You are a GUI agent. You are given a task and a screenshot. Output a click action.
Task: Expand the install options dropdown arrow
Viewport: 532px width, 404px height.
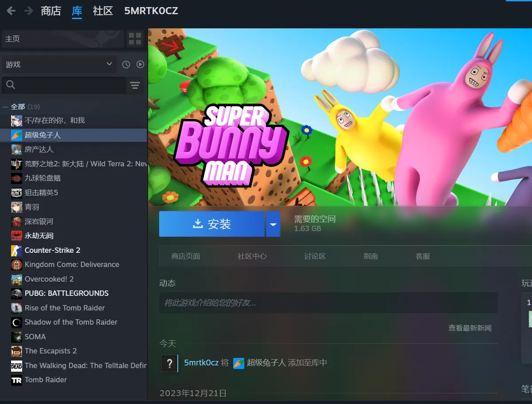point(273,224)
